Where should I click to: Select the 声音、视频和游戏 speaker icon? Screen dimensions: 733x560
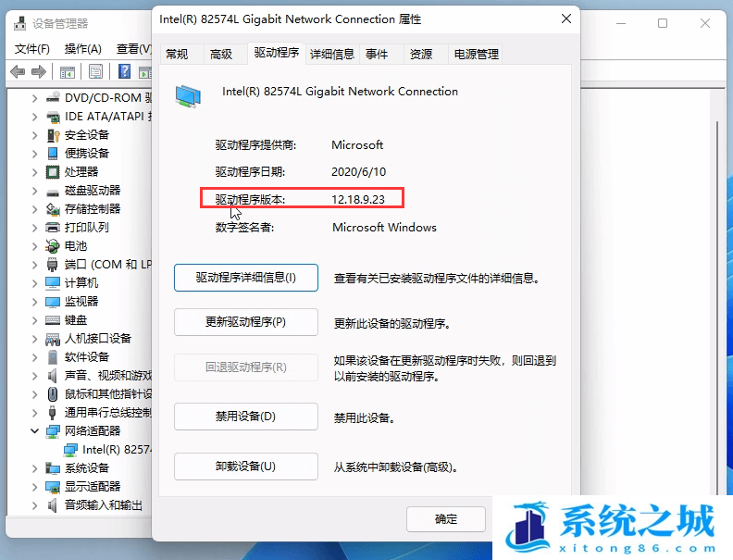tap(53, 376)
